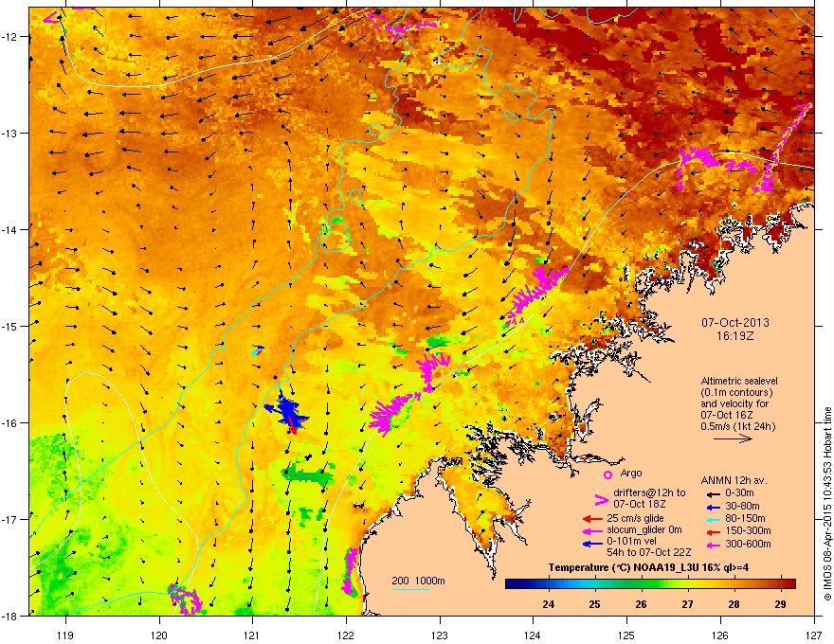Click the 54h to 07-Oct 22Z label

(649, 552)
